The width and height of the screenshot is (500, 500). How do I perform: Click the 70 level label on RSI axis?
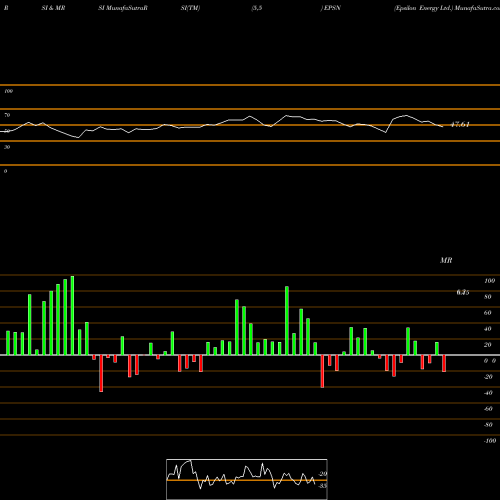click(7, 115)
